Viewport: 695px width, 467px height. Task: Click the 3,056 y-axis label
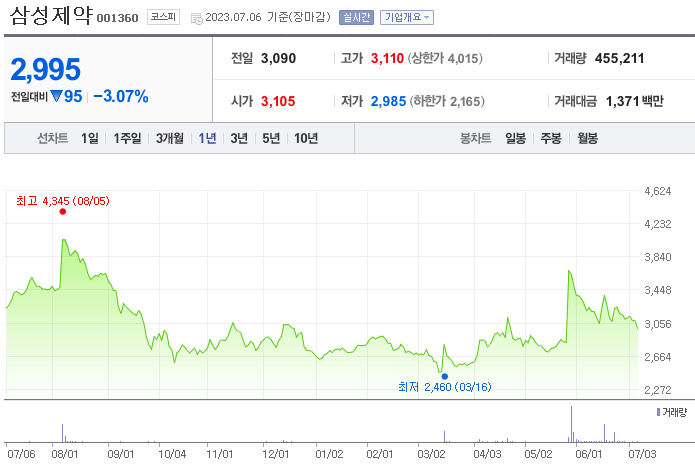pyautogui.click(x=657, y=324)
